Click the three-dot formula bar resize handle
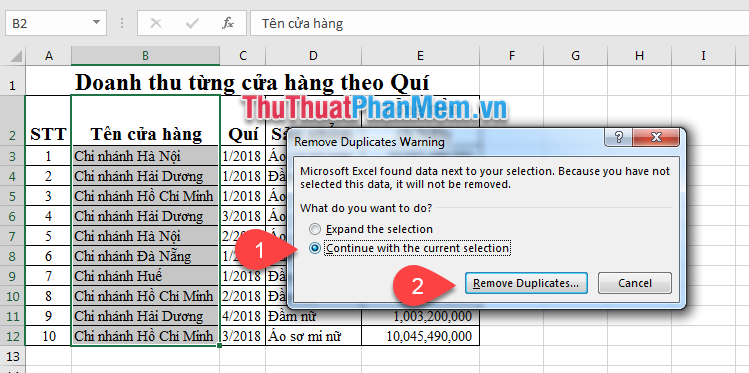 point(121,23)
